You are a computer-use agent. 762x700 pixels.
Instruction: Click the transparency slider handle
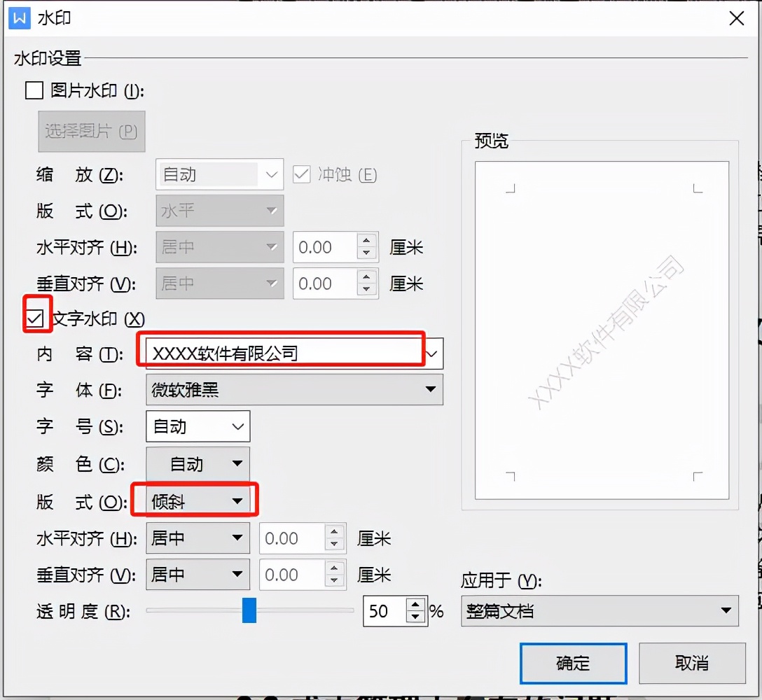[249, 610]
